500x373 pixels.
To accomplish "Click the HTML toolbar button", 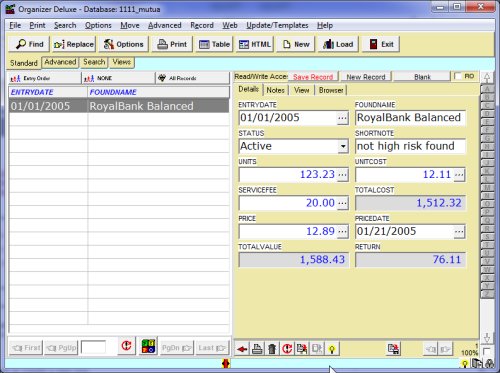I will click(x=255, y=44).
